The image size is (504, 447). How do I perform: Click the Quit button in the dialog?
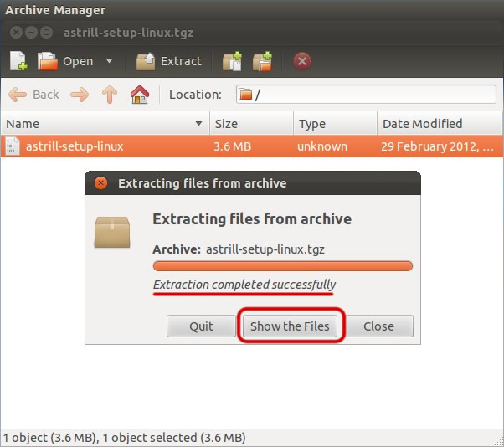point(201,326)
